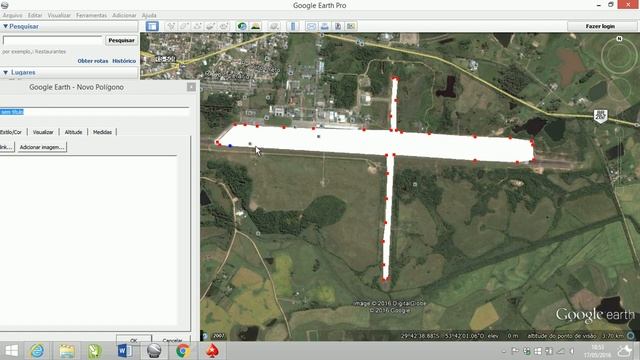Open Google Chrome from the taskbar
Viewport: 640px width, 360px height.
[x=183, y=351]
